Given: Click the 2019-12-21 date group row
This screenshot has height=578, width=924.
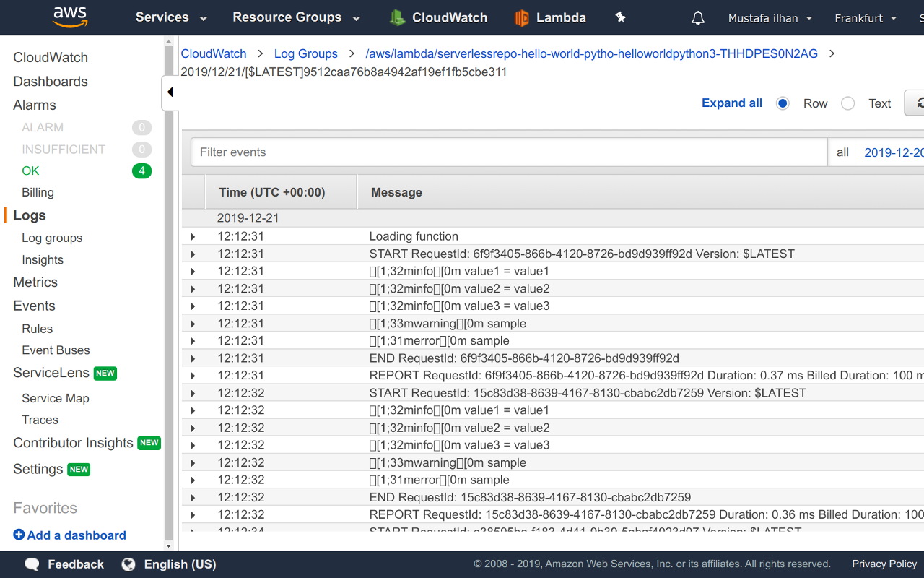Looking at the screenshot, I should click(553, 218).
